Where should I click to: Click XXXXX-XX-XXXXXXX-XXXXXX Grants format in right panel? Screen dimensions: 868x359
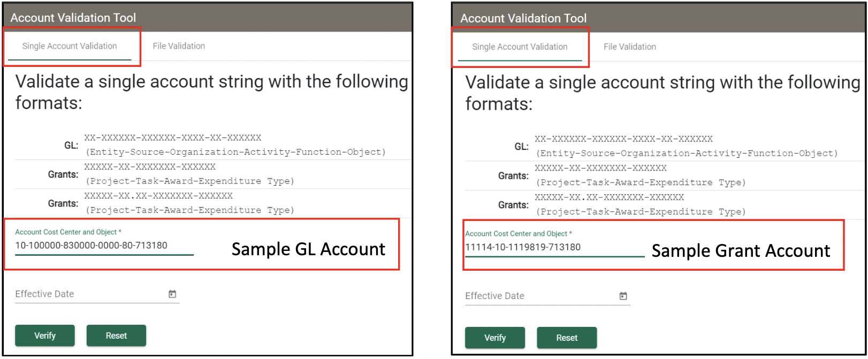click(600, 167)
